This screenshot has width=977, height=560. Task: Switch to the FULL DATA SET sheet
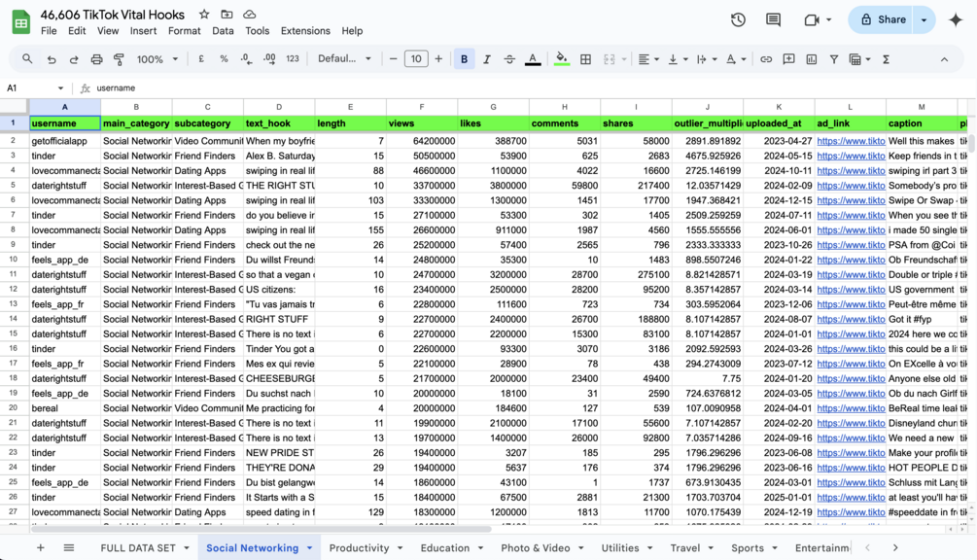138,548
